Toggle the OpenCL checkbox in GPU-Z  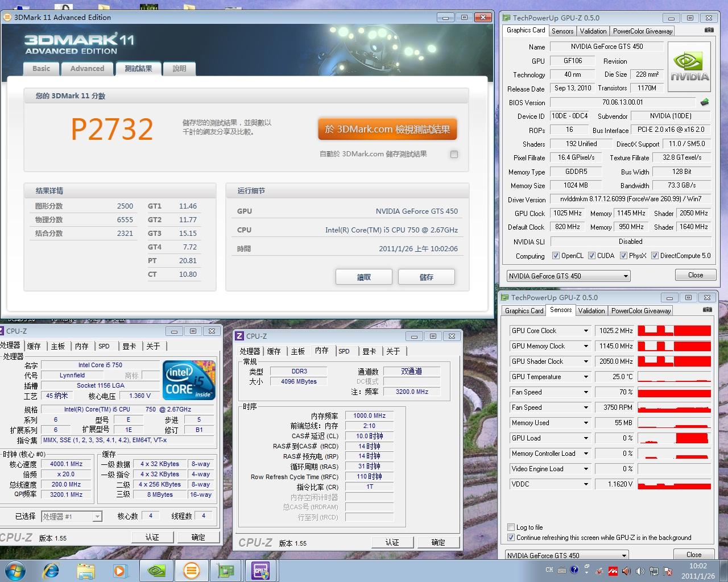[x=556, y=256]
